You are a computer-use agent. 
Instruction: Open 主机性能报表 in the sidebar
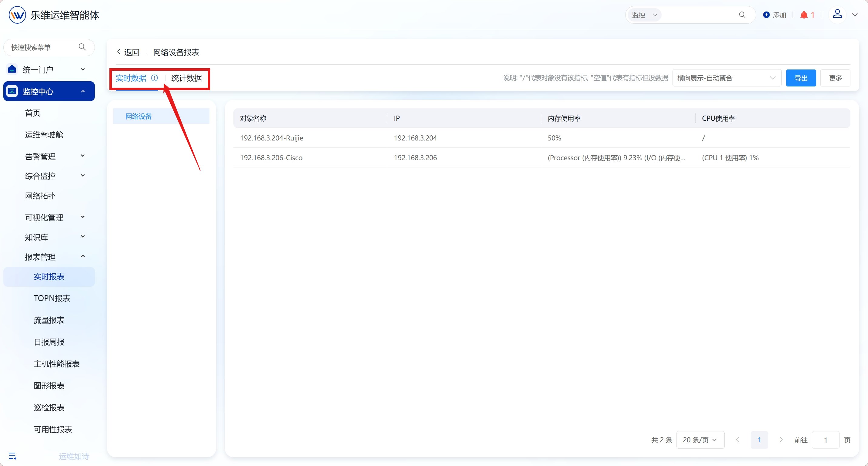click(x=57, y=364)
